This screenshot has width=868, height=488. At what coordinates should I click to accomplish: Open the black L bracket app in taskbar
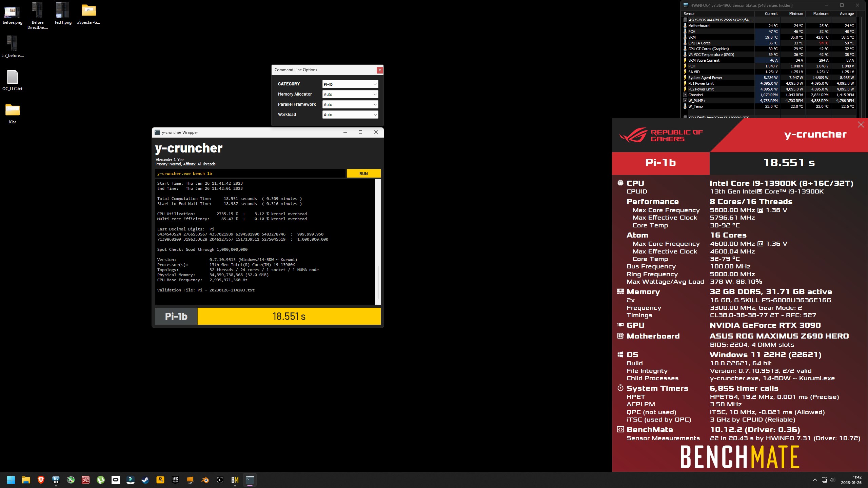point(220,480)
